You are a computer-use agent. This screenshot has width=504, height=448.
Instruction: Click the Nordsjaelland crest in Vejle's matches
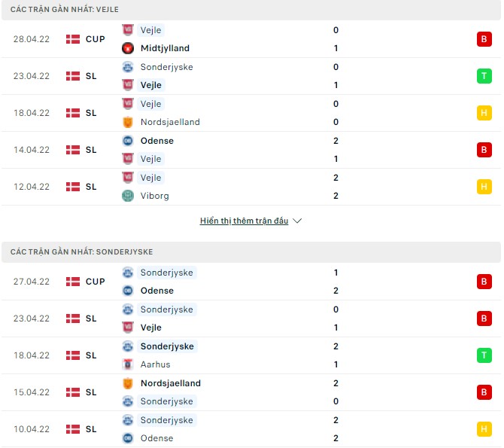pos(127,122)
